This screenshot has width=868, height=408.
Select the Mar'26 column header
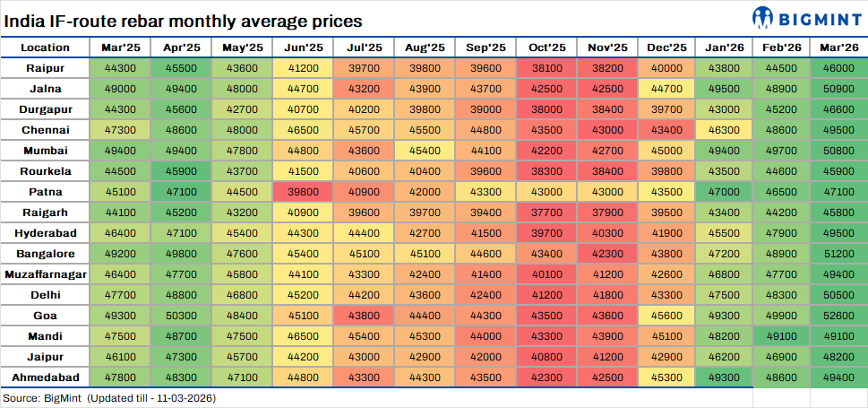click(838, 47)
